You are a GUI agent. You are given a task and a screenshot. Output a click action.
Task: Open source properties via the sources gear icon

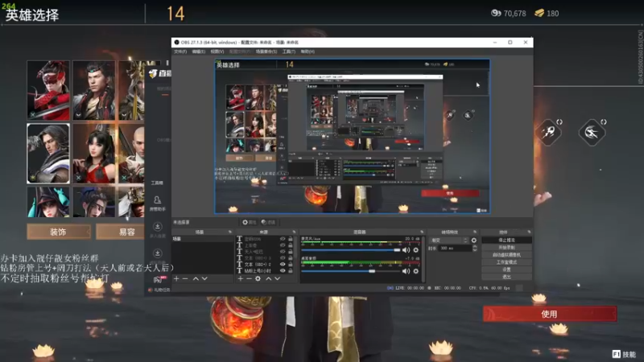[x=258, y=278]
